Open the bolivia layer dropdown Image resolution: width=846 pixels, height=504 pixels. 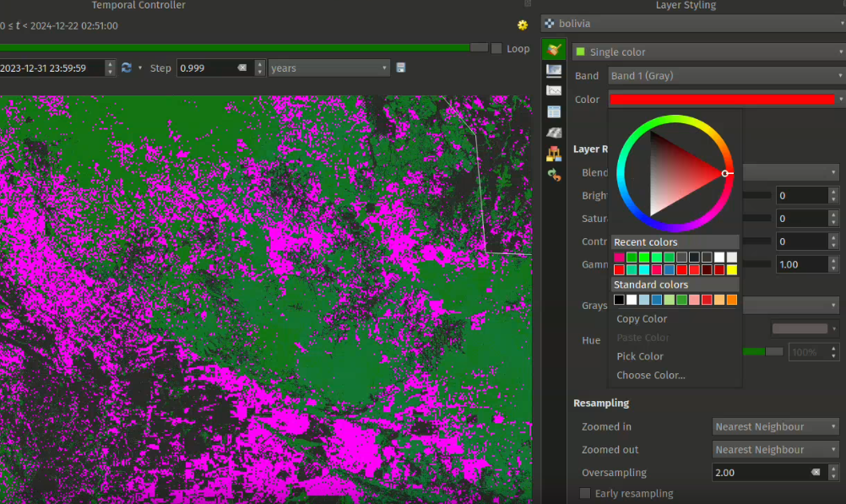[693, 24]
